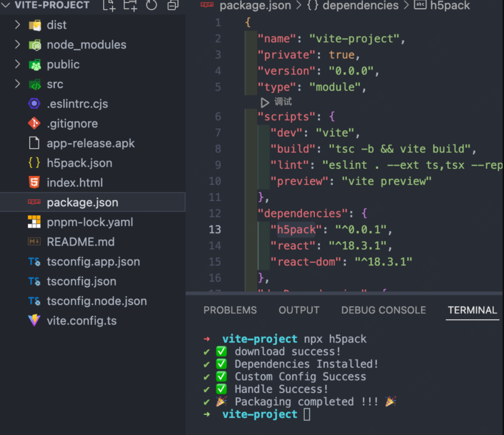
Task: Select the TERMINAL panel tab
Action: (x=472, y=310)
